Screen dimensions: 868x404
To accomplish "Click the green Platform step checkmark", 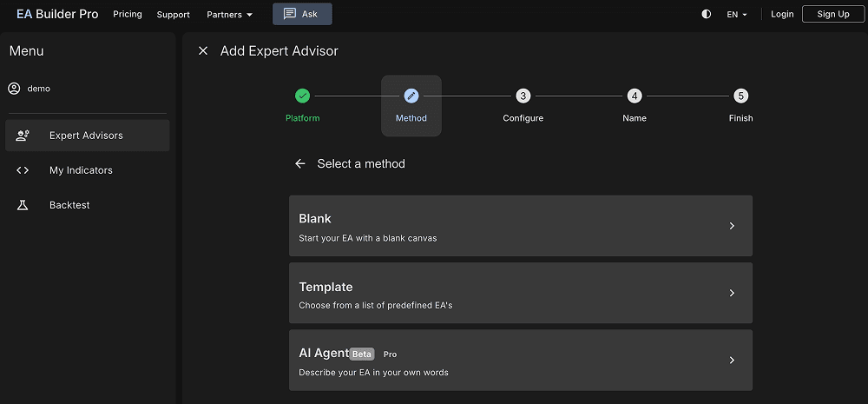I will [x=302, y=96].
